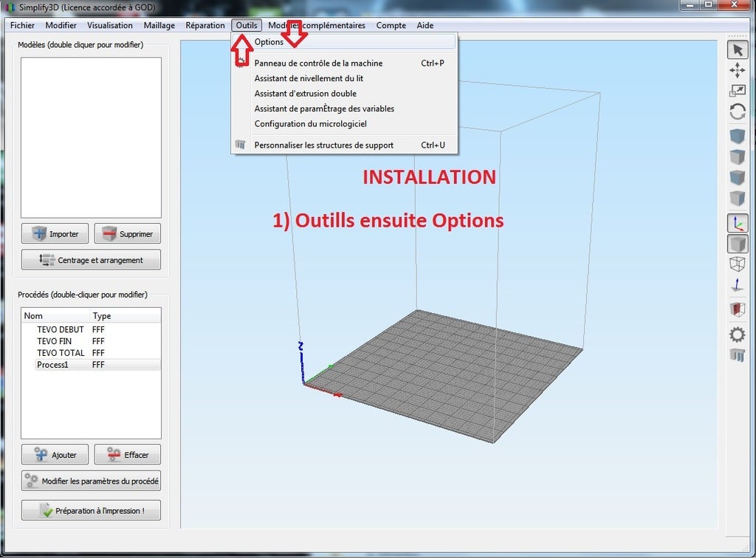The image size is (756, 559).
Task: Click Modifier les paramètres du procédé
Action: (x=91, y=481)
